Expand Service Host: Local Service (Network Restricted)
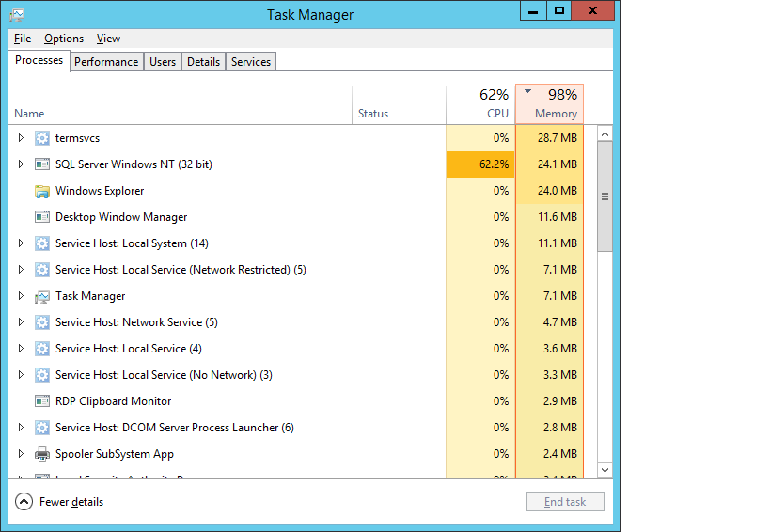This screenshot has height=532, width=770. tap(21, 270)
